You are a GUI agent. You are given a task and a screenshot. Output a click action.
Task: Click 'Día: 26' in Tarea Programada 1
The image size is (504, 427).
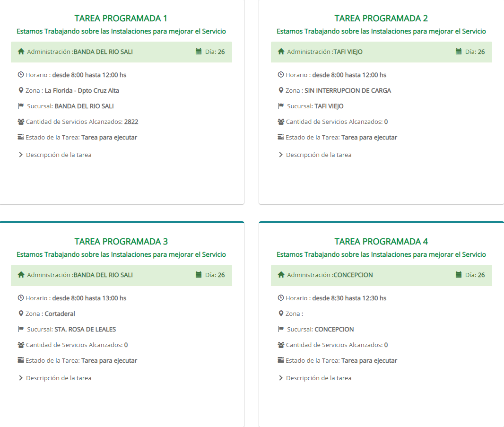pos(215,52)
